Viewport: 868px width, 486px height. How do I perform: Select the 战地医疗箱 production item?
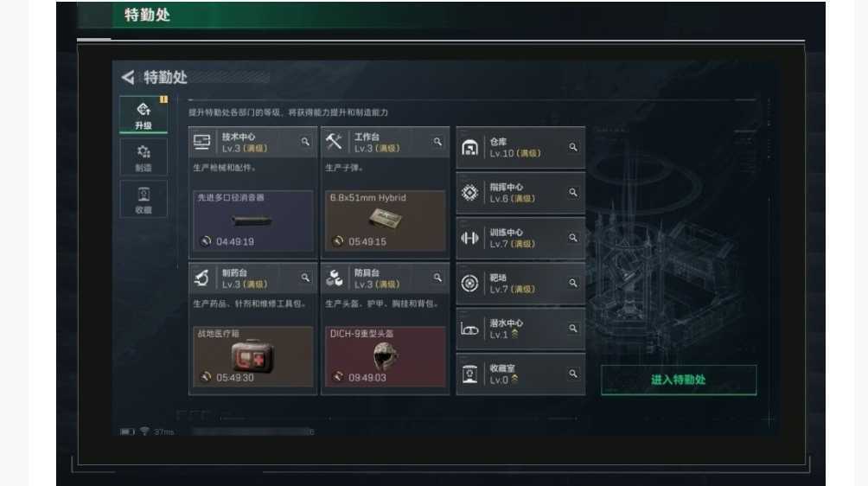[253, 356]
